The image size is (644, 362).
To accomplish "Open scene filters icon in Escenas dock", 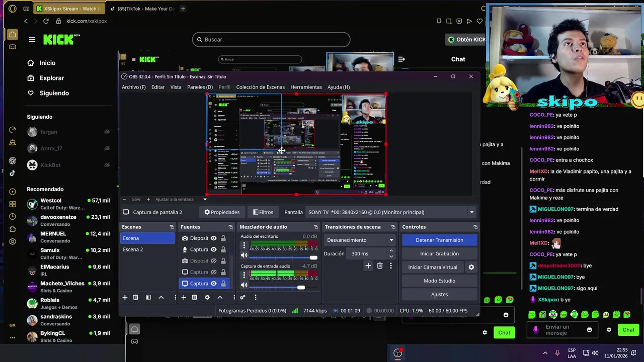I will click(x=148, y=298).
